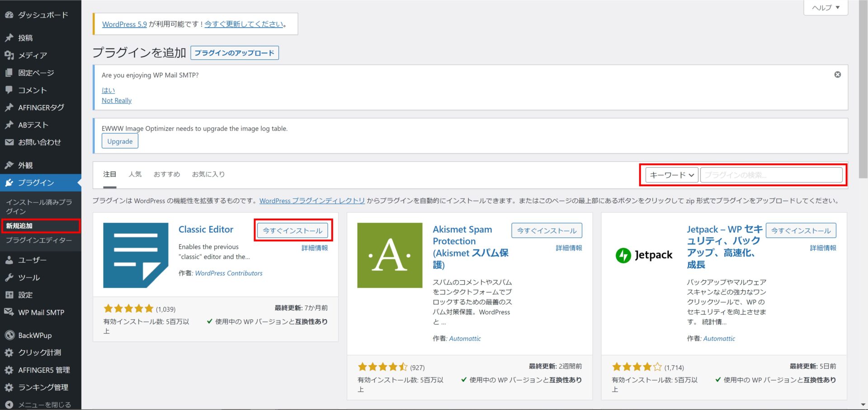Click the wrench icon beside ツール
The image size is (868, 410).
(x=9, y=278)
